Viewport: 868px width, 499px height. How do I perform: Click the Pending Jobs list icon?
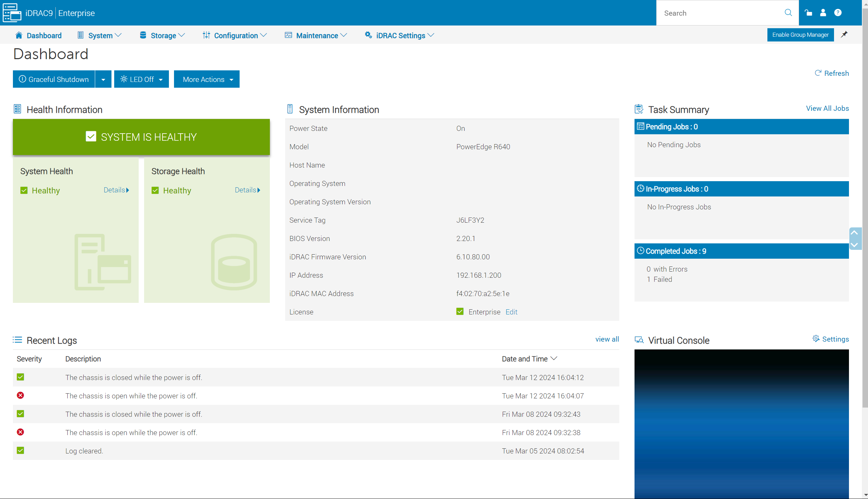click(640, 126)
